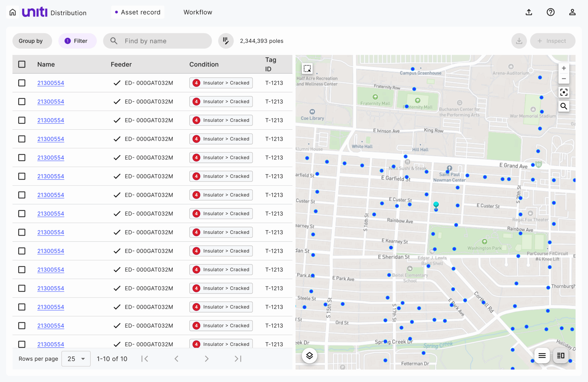This screenshot has width=588, height=382.
Task: Activate the map area selection tool
Action: (x=307, y=68)
